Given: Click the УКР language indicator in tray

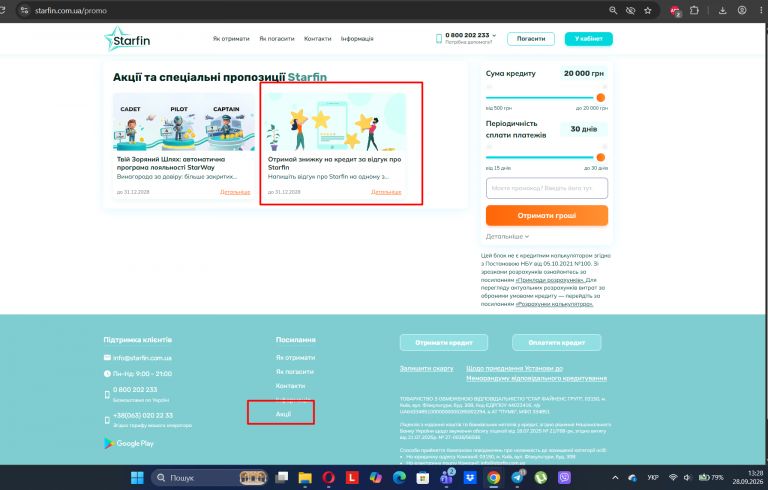Looking at the screenshot, I should pos(652,477).
